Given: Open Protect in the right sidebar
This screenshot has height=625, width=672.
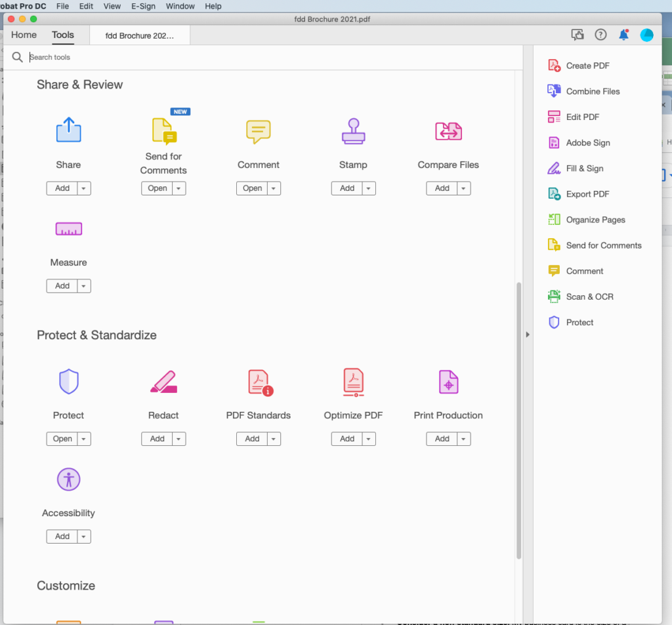Looking at the screenshot, I should pyautogui.click(x=570, y=323).
